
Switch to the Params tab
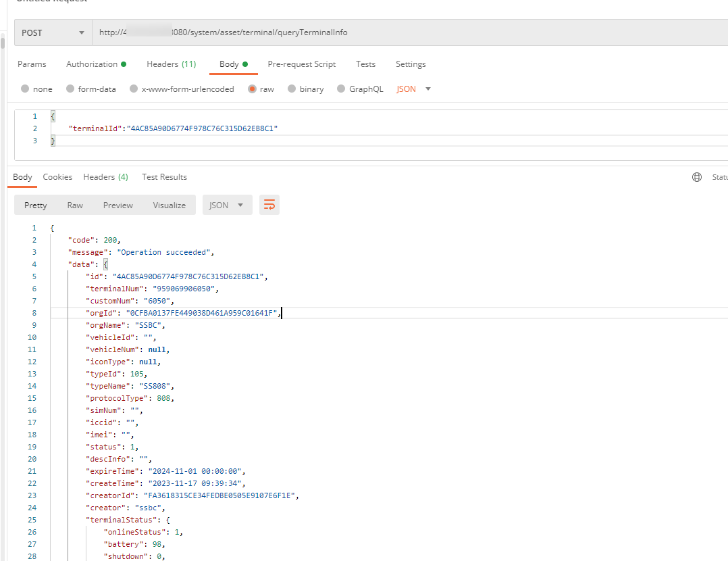pos(32,64)
